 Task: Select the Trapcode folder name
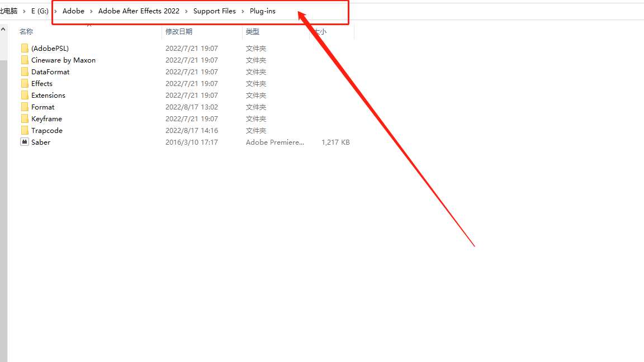point(47,131)
